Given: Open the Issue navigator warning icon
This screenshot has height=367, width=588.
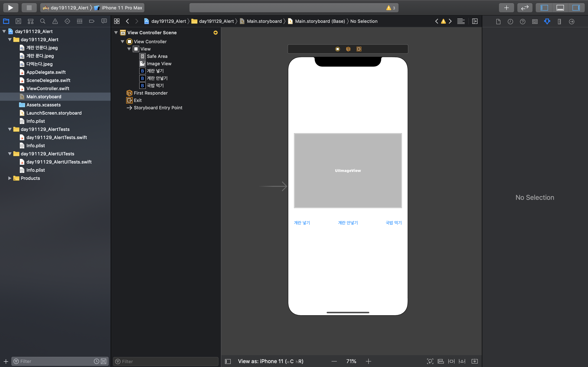Looking at the screenshot, I should coord(55,21).
